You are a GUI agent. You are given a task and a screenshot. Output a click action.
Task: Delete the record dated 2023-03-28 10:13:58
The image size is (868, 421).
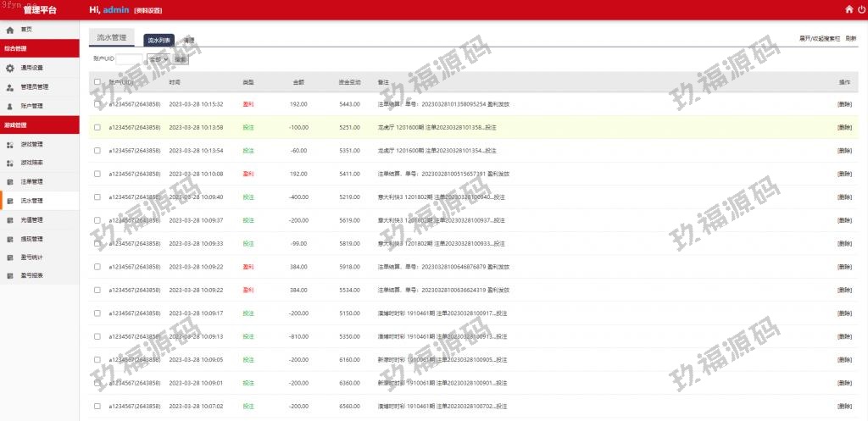(x=844, y=127)
